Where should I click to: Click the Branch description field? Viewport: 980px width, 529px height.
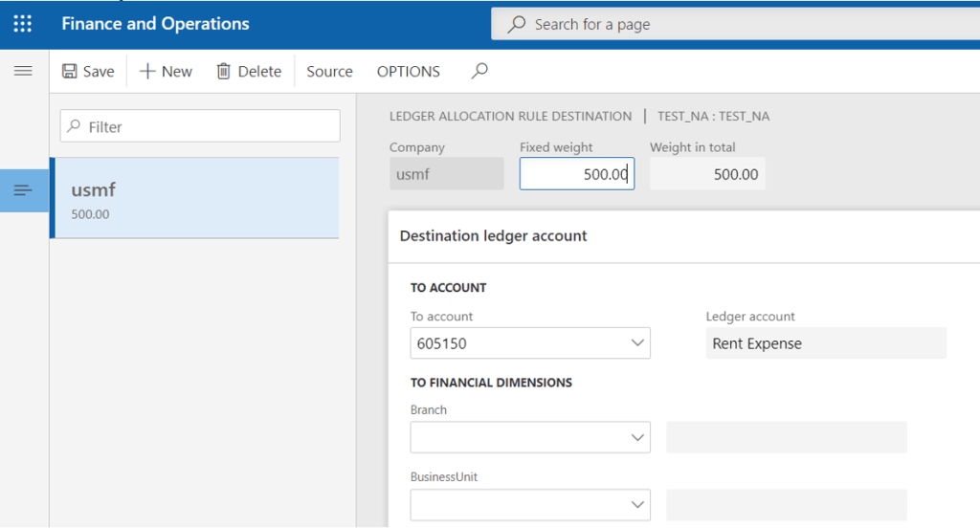click(787, 437)
